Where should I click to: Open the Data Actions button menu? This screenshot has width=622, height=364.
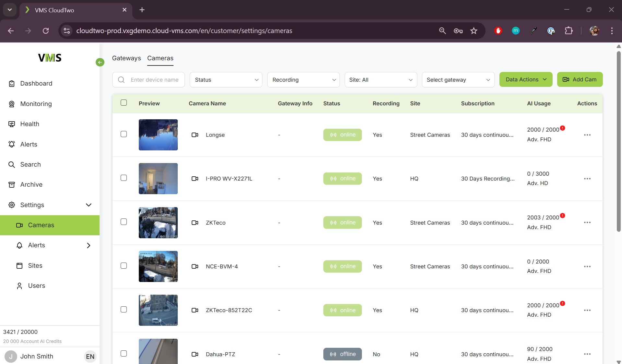coord(526,80)
